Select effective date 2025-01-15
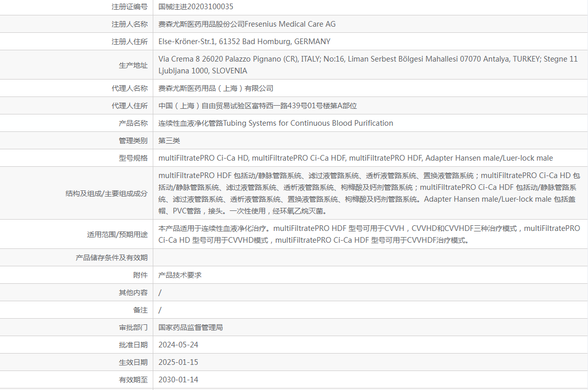Viewport: 588px width, 390px height. [x=178, y=362]
